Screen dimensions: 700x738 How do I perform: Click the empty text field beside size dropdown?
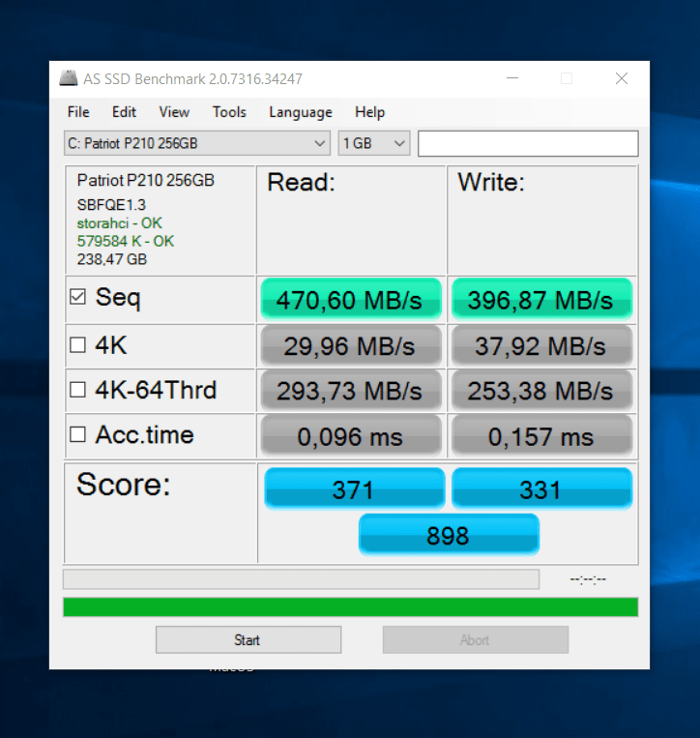coord(528,143)
